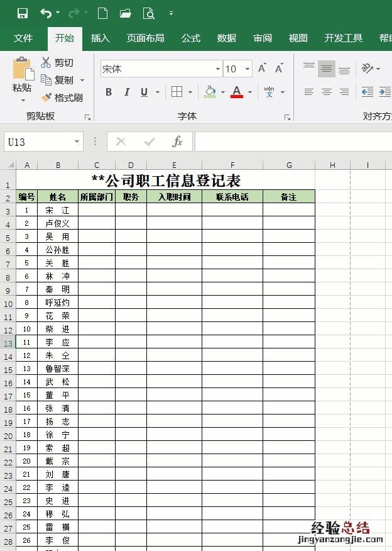The width and height of the screenshot is (392, 551).
Task: Open the 文件 menu
Action: point(23,38)
